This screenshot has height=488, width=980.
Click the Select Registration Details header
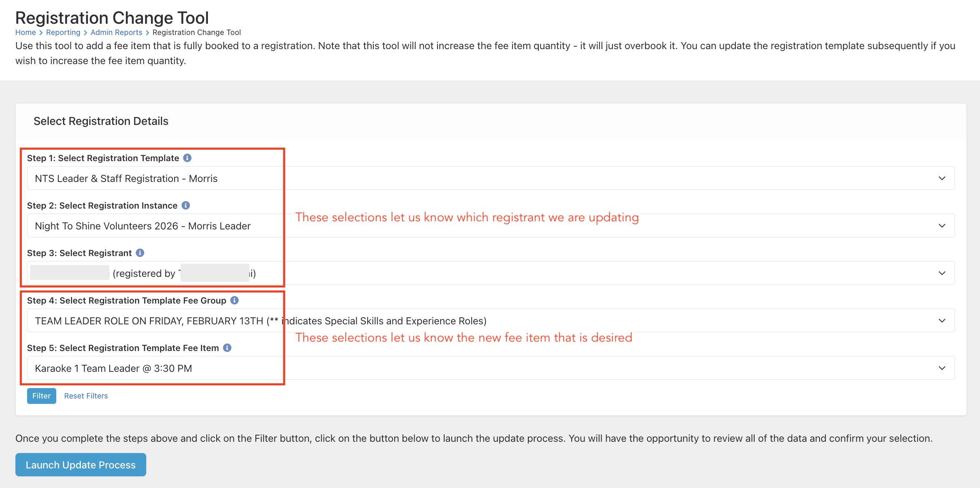(x=101, y=121)
